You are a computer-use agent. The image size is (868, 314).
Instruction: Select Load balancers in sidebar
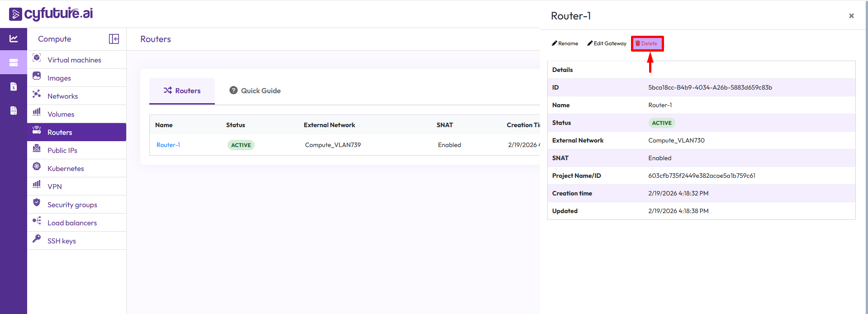(x=72, y=223)
